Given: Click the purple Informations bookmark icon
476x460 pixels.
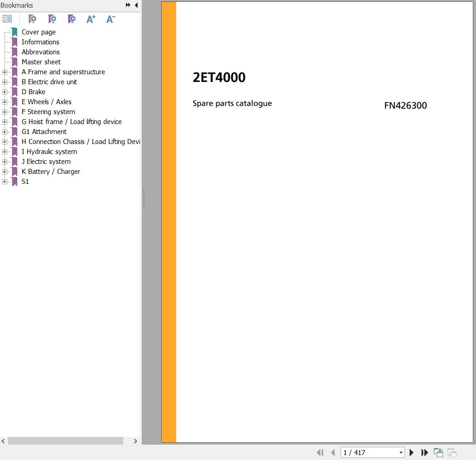Looking at the screenshot, I should [14, 42].
